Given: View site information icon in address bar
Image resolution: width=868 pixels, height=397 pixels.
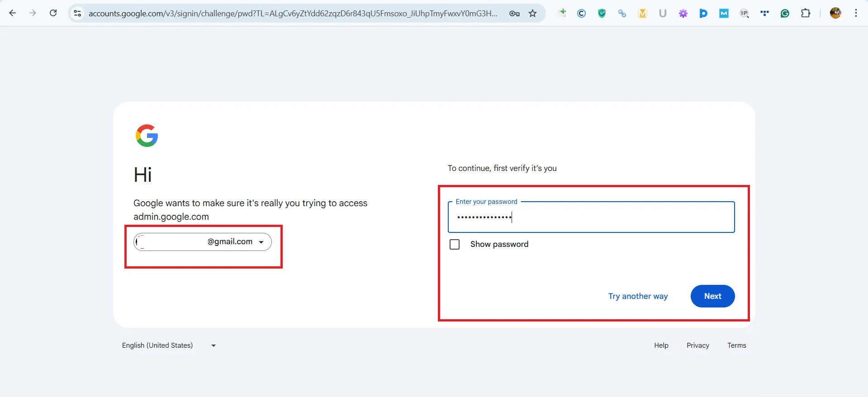Looking at the screenshot, I should (x=78, y=14).
